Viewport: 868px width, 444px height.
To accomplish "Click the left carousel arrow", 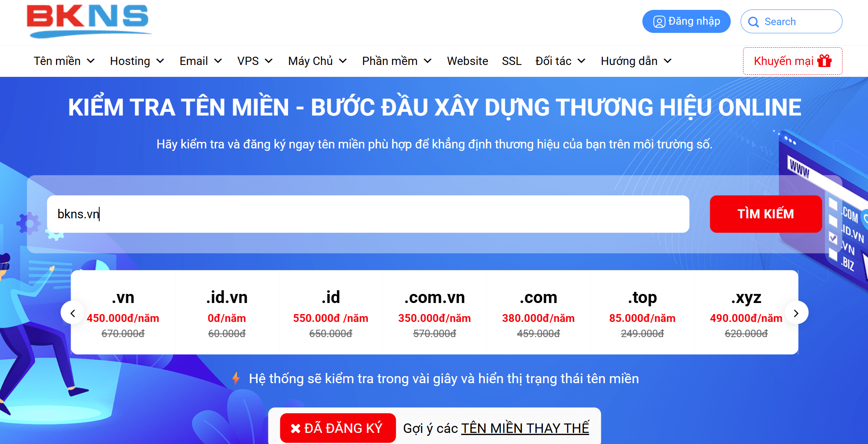I will (73, 312).
